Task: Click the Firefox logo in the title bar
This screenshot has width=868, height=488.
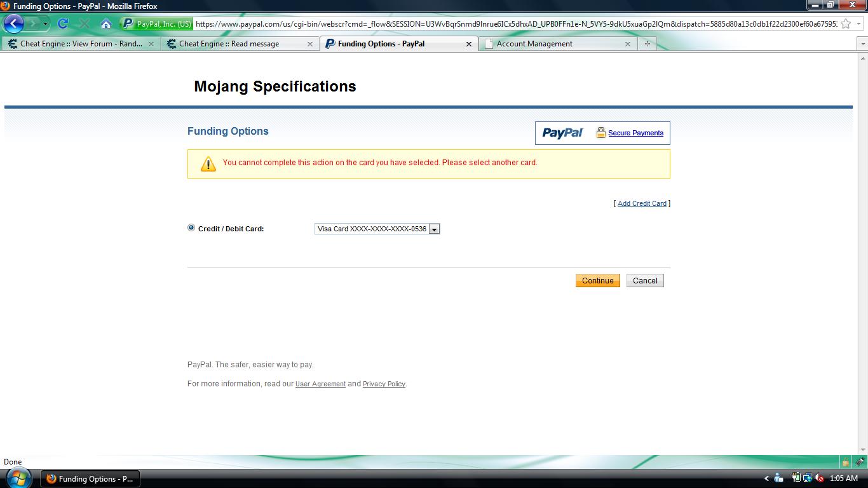Action: (x=6, y=6)
